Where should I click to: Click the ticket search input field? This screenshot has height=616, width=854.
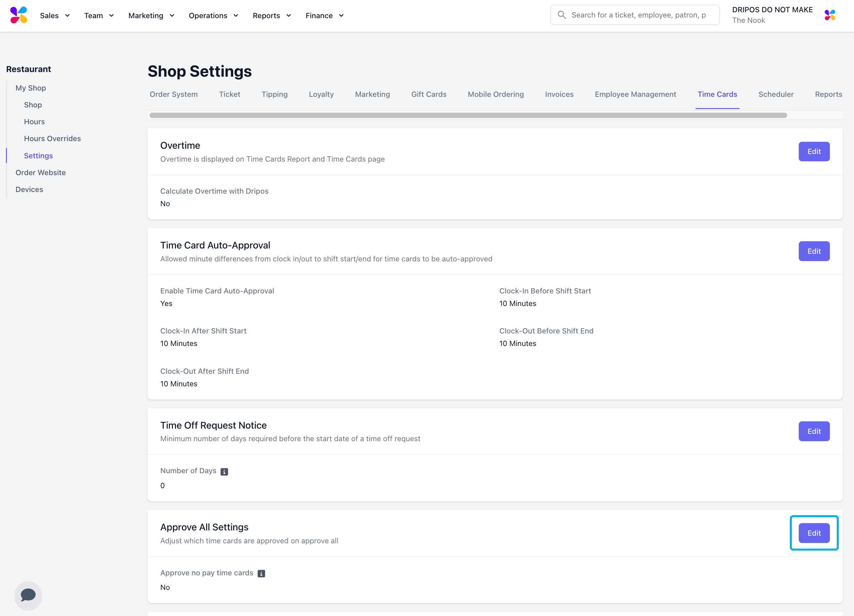click(x=638, y=15)
